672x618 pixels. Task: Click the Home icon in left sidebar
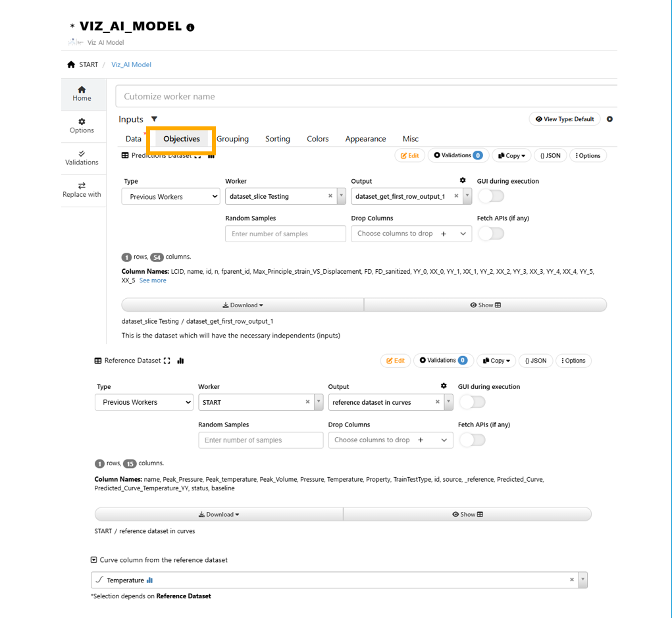click(x=82, y=90)
